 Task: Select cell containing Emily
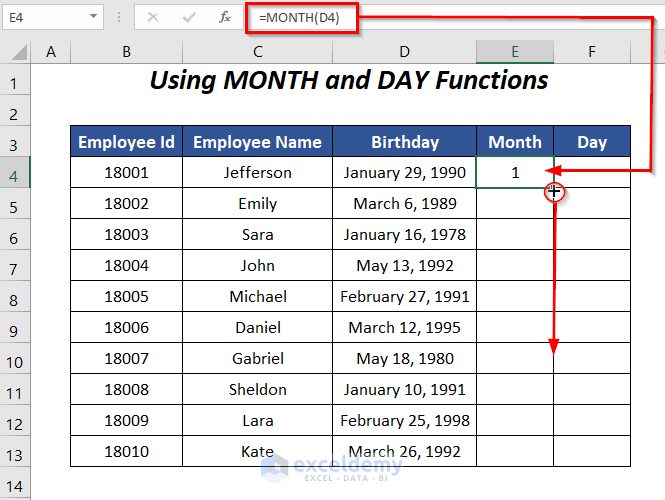pyautogui.click(x=257, y=203)
